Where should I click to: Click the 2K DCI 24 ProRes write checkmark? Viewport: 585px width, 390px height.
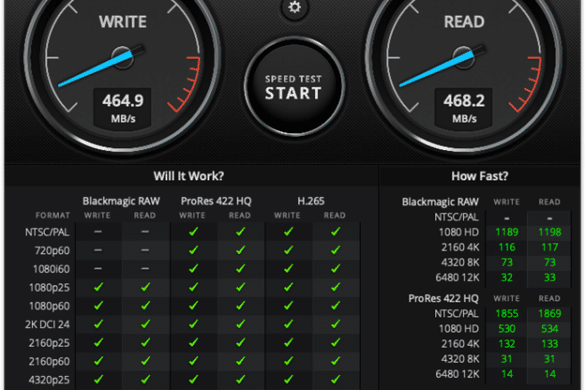pyautogui.click(x=193, y=324)
